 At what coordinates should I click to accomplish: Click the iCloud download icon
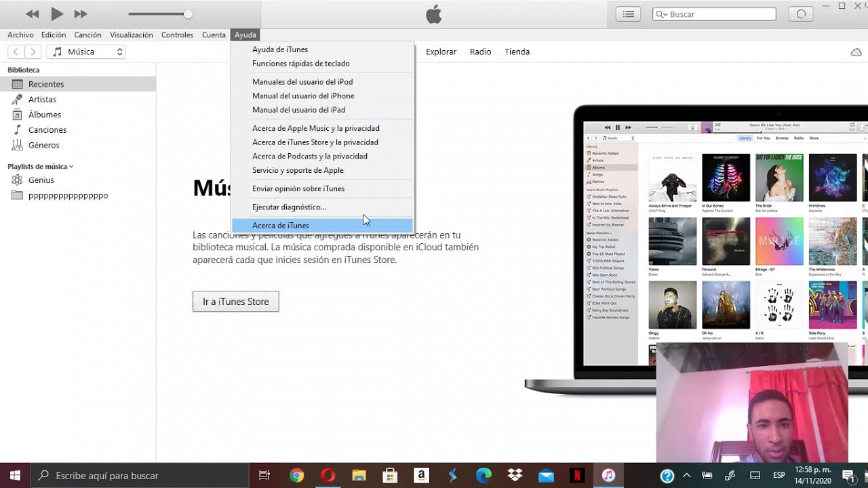(x=856, y=52)
